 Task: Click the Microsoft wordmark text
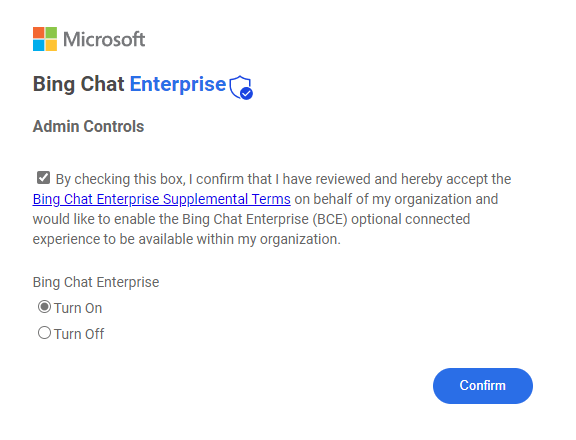tap(104, 39)
